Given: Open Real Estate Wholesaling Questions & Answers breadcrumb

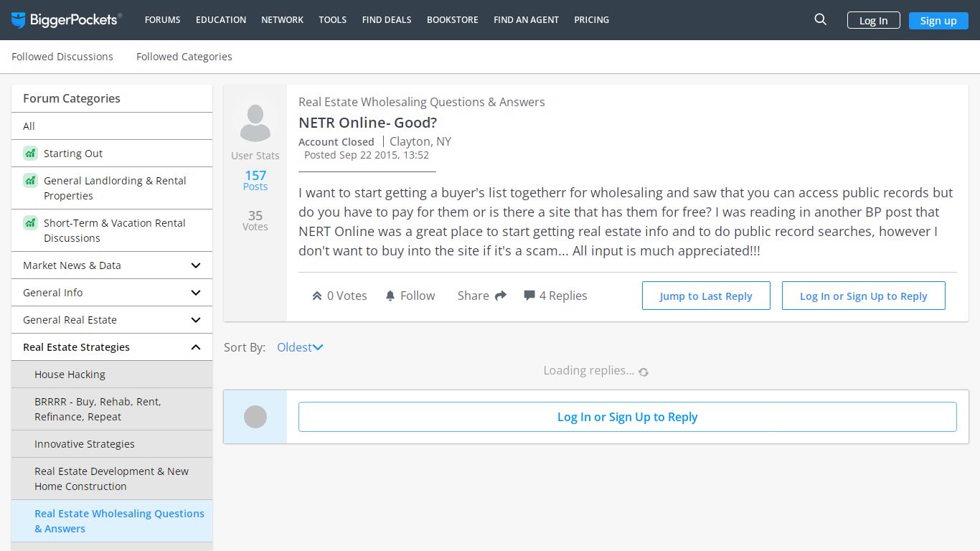Looking at the screenshot, I should [x=422, y=102].
